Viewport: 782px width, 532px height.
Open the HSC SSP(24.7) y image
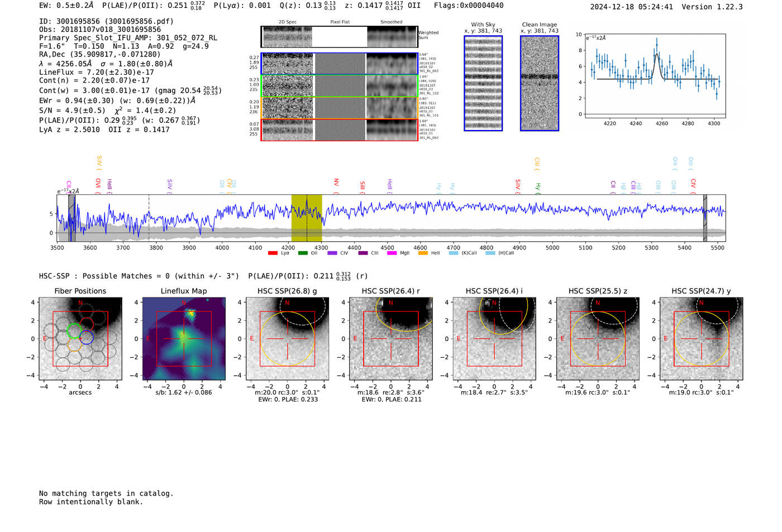click(702, 339)
